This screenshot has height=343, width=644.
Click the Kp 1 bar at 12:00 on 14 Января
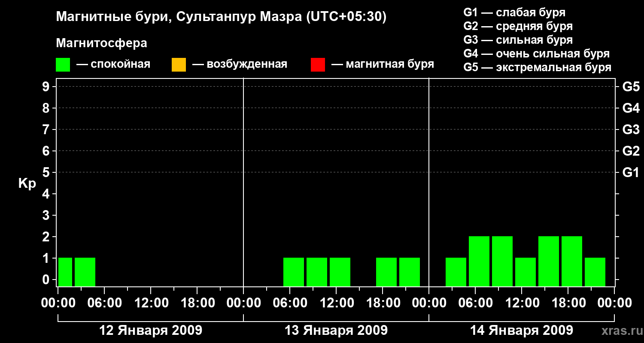[x=526, y=272]
